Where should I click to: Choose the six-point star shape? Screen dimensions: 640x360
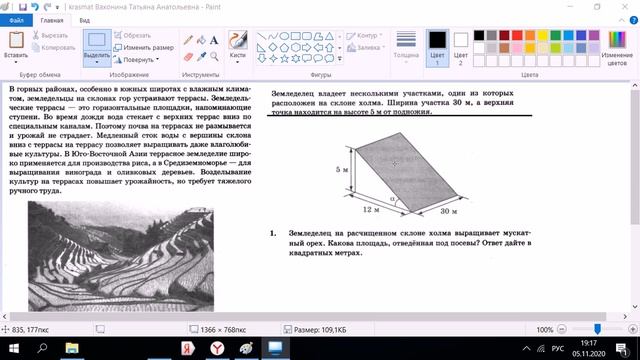295,58
